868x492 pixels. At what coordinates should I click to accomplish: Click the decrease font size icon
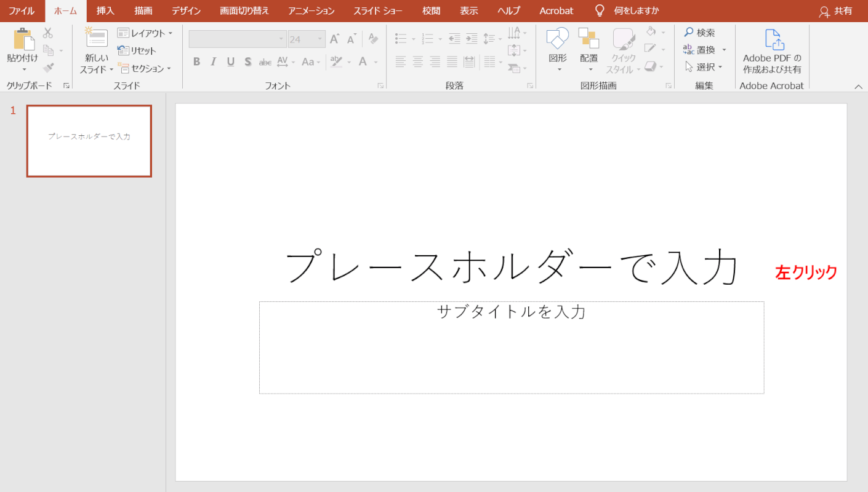(x=352, y=39)
